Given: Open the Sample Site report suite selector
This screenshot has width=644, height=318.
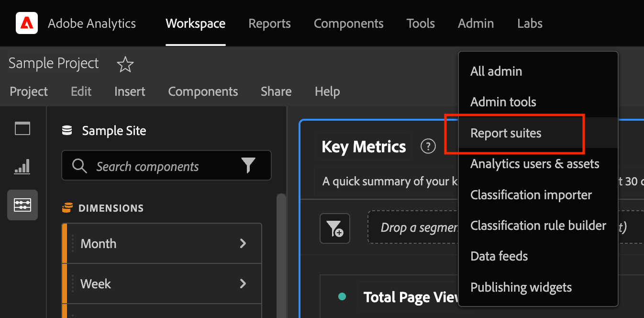Looking at the screenshot, I should click(114, 131).
